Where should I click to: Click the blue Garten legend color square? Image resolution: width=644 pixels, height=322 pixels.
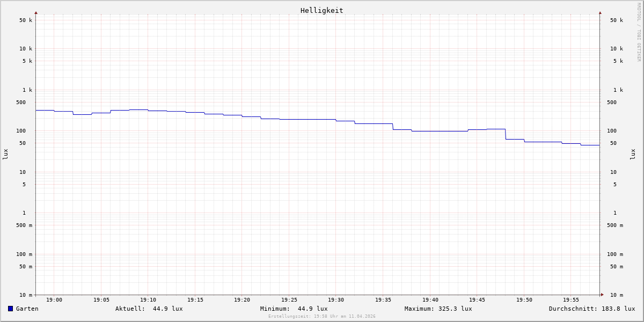coord(10,309)
